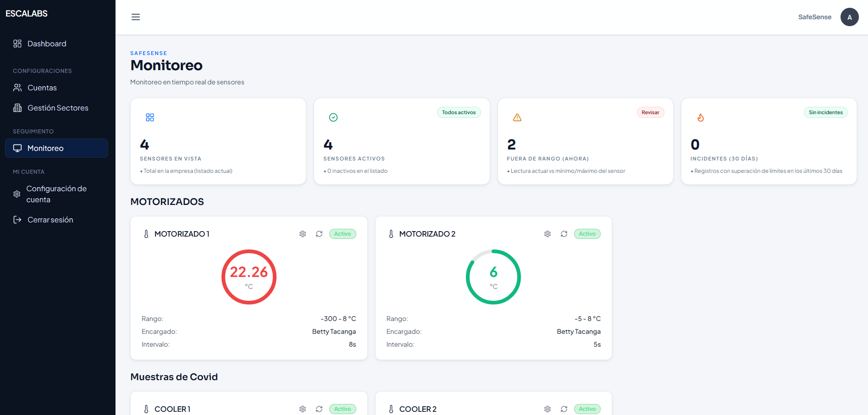Open settings gear for MOTORIZADO 1
868x415 pixels.
point(303,234)
